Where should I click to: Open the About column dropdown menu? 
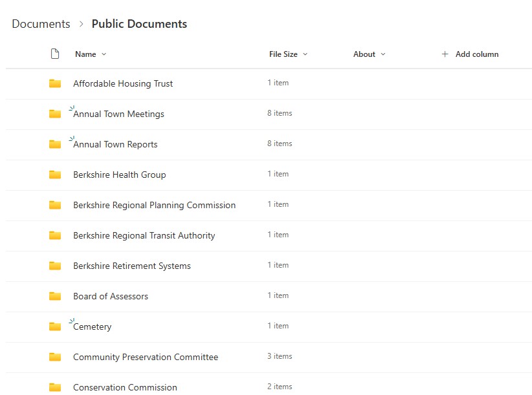[382, 54]
